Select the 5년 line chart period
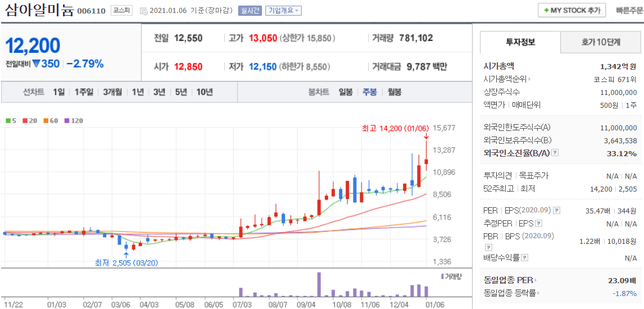Image resolution: width=644 pixels, height=309 pixels. [181, 92]
